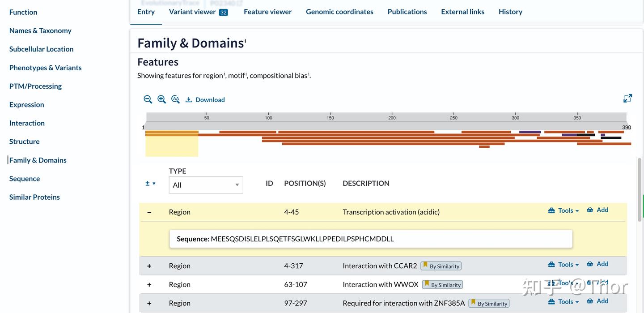Add CCAR2 interaction region to basket

(597, 264)
